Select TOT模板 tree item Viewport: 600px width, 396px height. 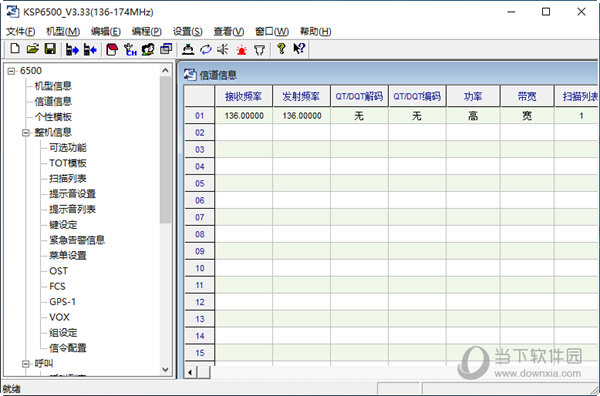(68, 163)
